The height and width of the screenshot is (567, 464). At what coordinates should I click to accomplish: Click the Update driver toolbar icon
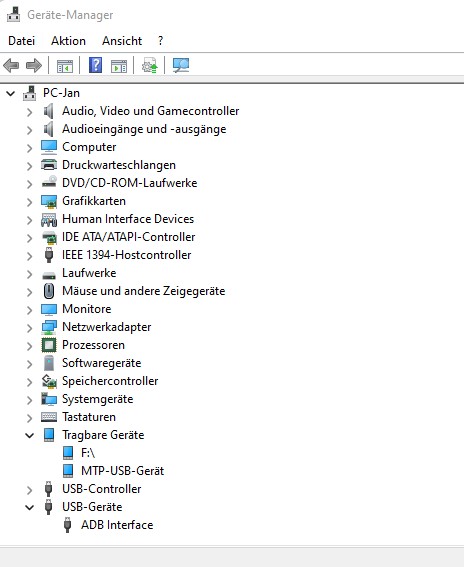coord(150,65)
